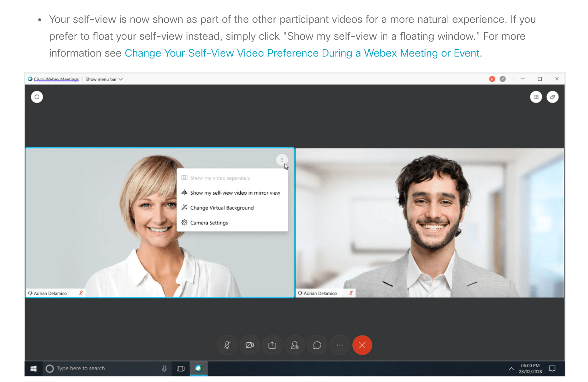Enable Show my self-view video in mirror view
Image resolution: width=588 pixels, height=382 pixels.
coord(235,192)
